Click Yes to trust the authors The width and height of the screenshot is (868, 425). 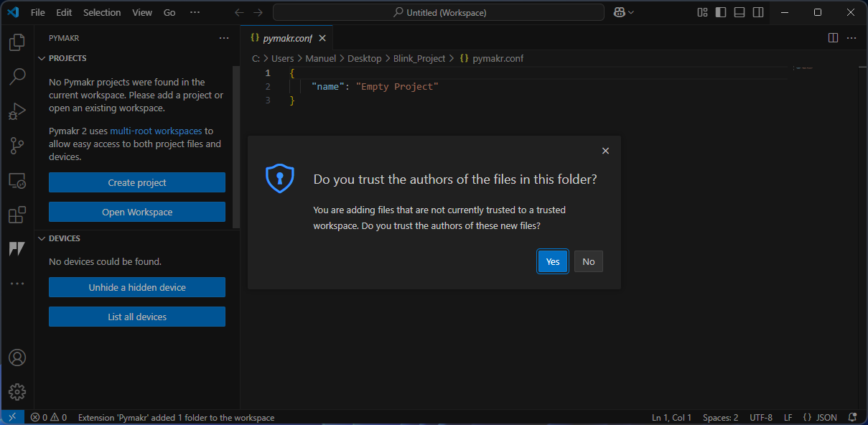pyautogui.click(x=553, y=261)
